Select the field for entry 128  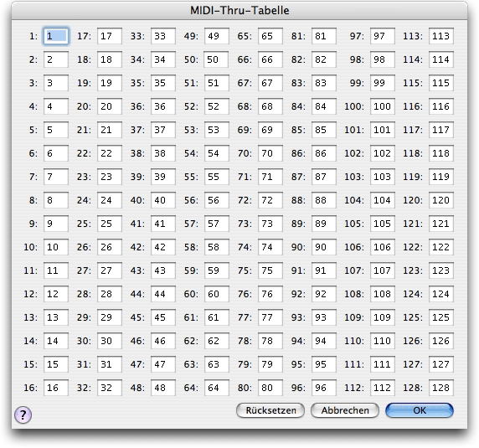coord(441,388)
